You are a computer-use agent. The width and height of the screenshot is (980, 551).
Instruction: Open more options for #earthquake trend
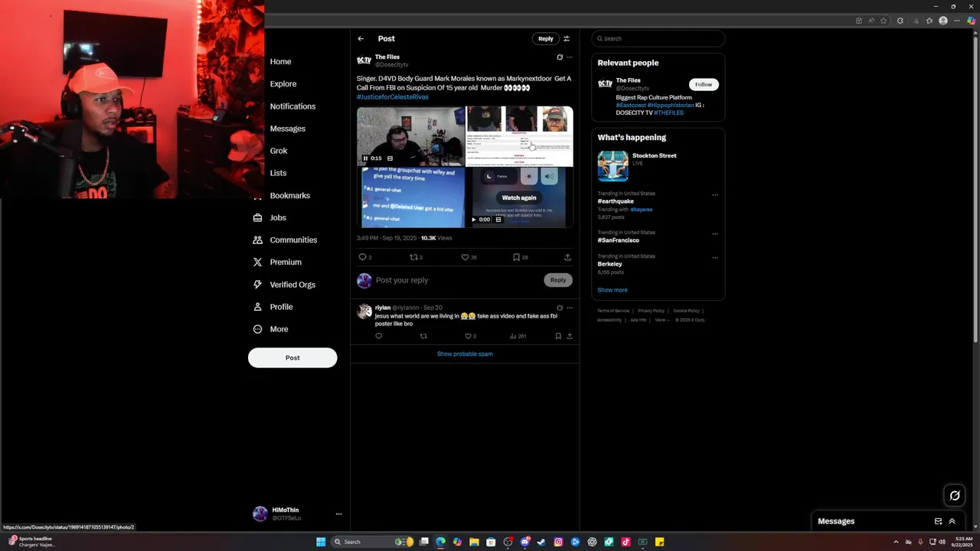[715, 194]
